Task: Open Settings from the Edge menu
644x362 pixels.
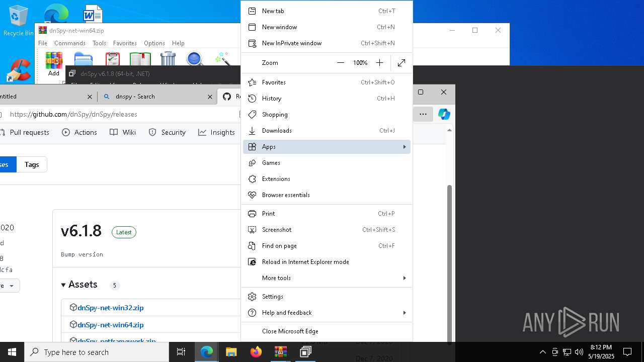Action: (x=327, y=297)
